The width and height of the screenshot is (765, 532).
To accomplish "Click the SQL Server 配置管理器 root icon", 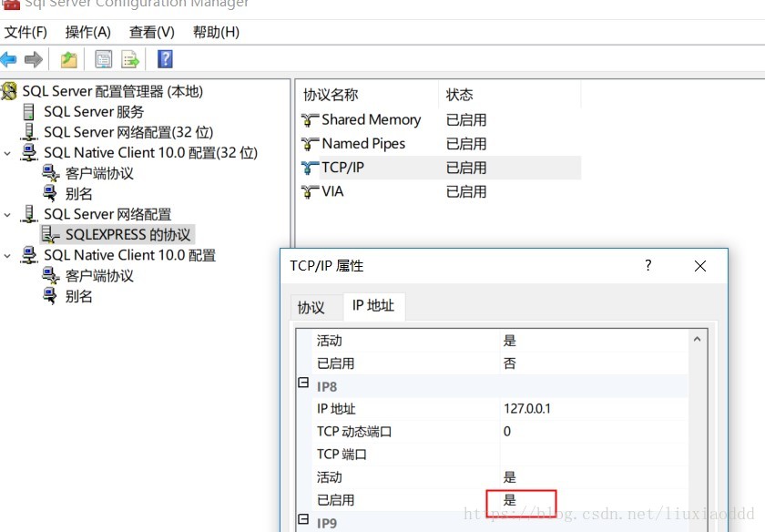I will pyautogui.click(x=9, y=91).
